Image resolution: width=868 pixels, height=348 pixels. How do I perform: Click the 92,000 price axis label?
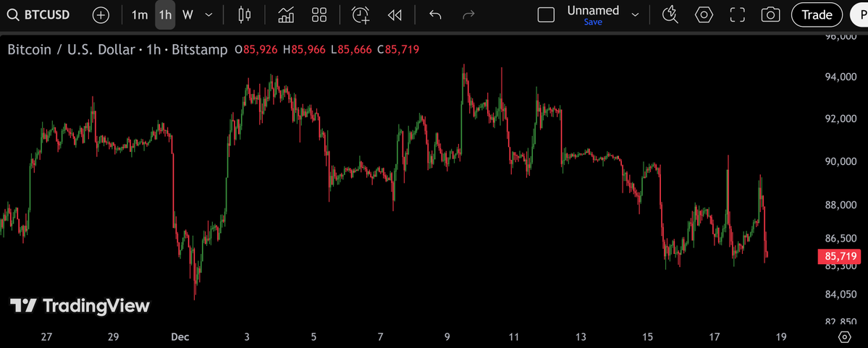(840, 119)
